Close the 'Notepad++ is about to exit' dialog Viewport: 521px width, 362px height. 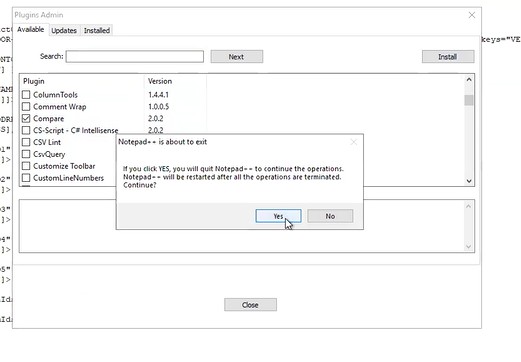[354, 142]
